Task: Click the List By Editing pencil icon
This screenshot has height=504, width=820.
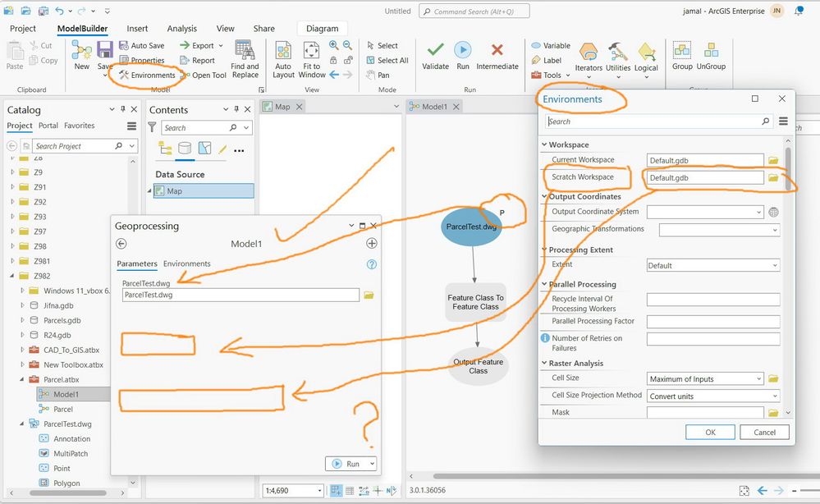Action: coord(222,149)
